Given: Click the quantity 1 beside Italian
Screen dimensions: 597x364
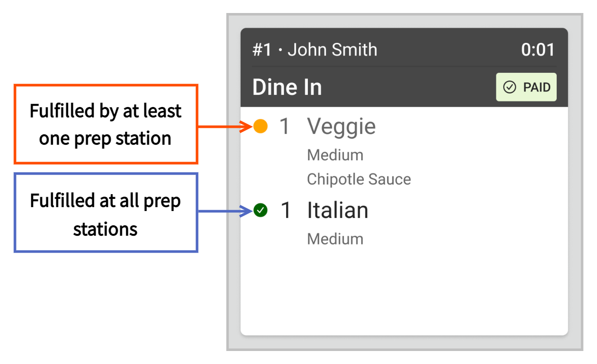Looking at the screenshot, I should (x=286, y=211).
